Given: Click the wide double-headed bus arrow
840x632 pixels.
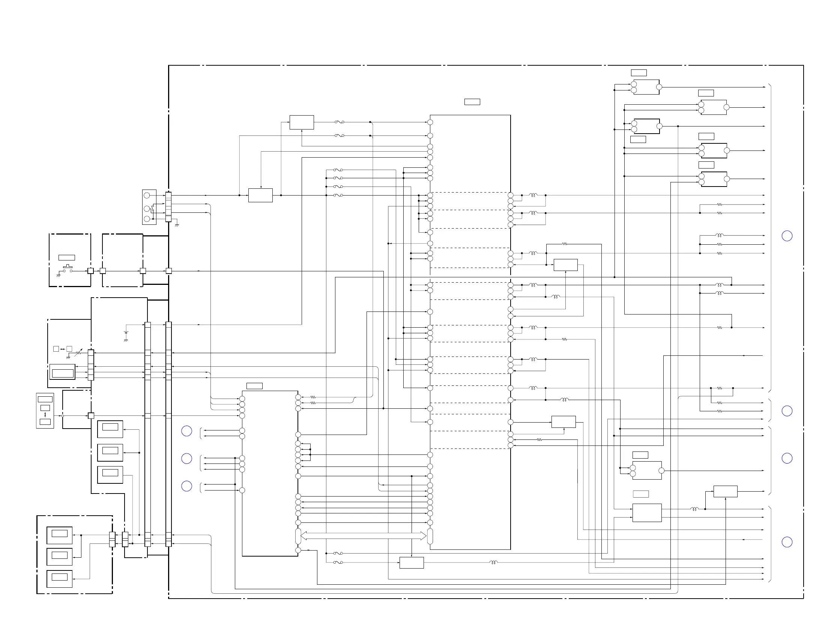Looking at the screenshot, I should click(x=364, y=536).
